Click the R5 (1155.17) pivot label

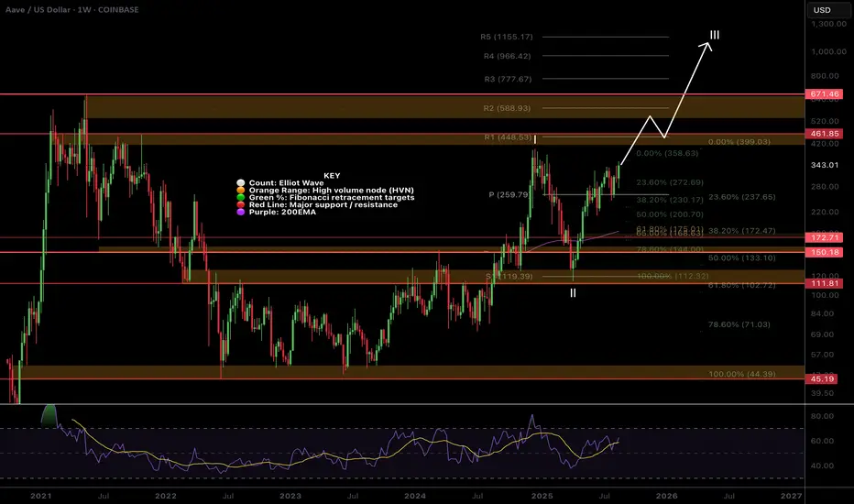507,37
